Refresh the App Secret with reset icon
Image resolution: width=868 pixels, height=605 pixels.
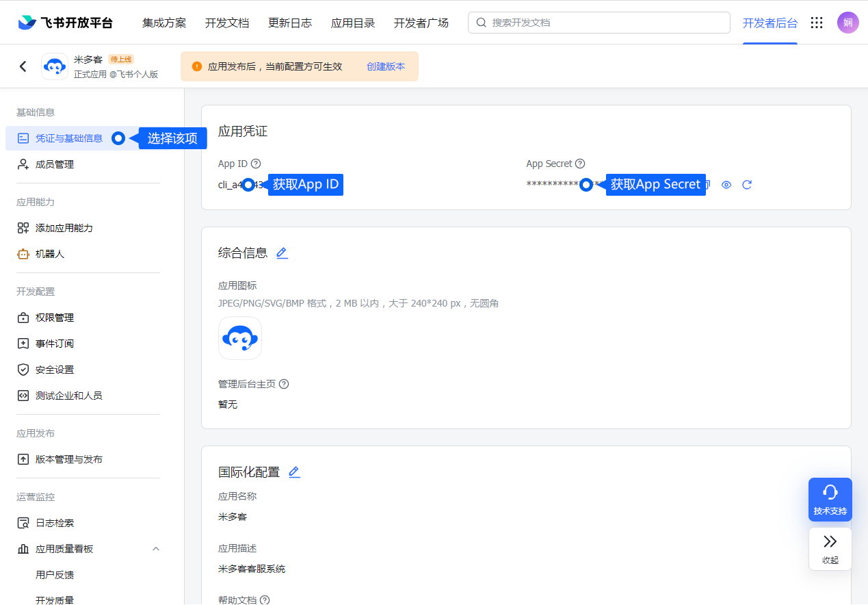click(x=747, y=185)
